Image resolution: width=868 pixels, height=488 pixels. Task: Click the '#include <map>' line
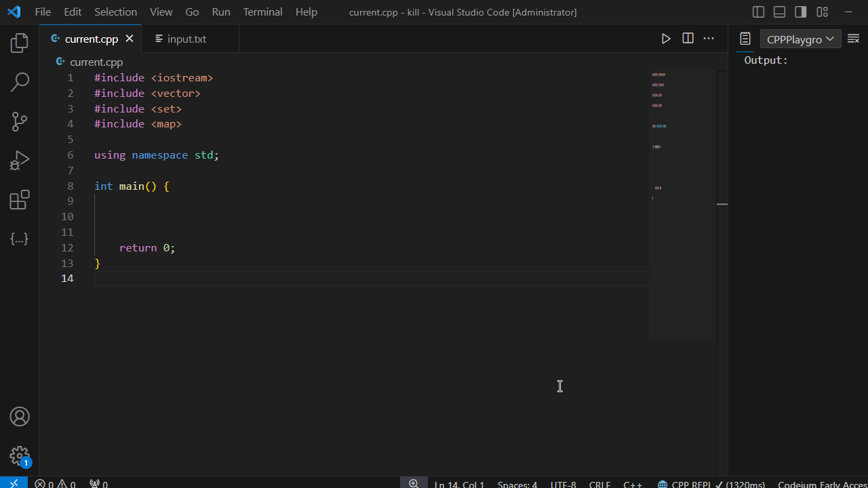pos(138,124)
